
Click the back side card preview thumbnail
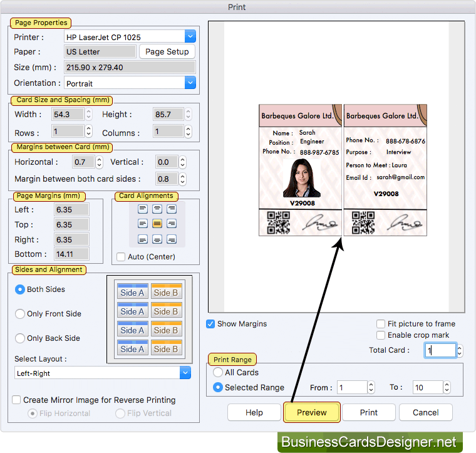385,170
